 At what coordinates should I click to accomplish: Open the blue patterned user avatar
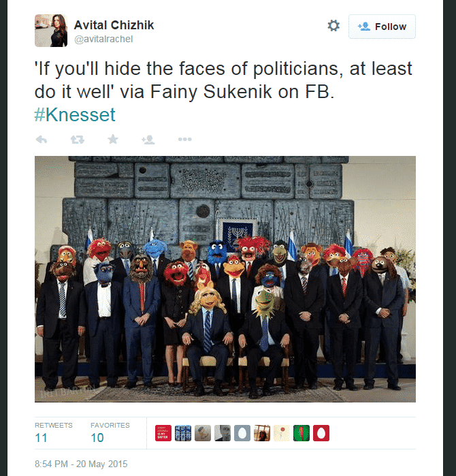183,433
